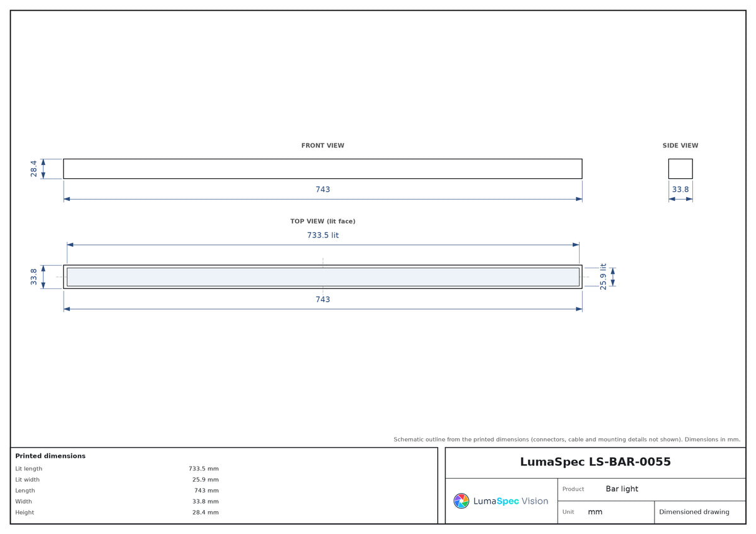The image size is (756, 534).
Task: Click the "33.8" dimension of the side view
Action: (x=680, y=190)
